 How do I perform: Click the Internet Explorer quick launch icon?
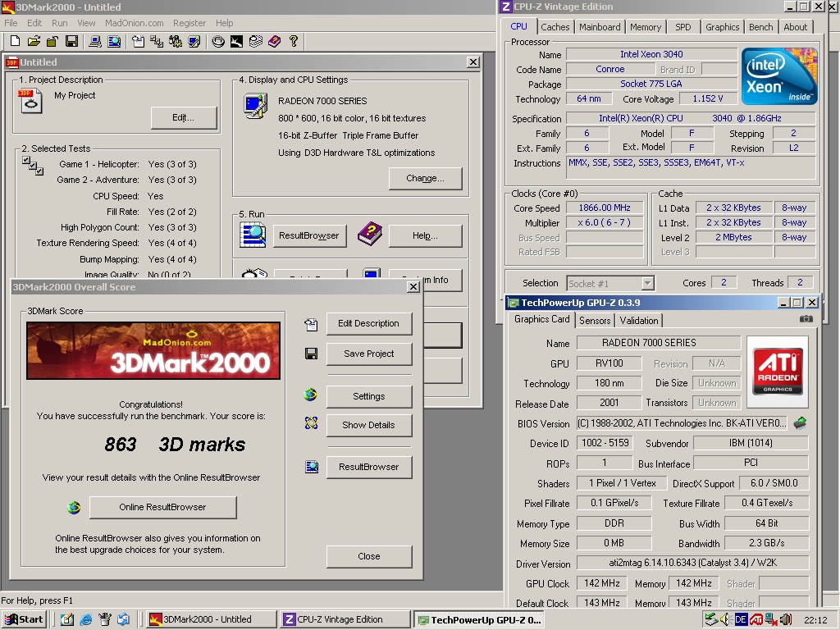[x=85, y=620]
